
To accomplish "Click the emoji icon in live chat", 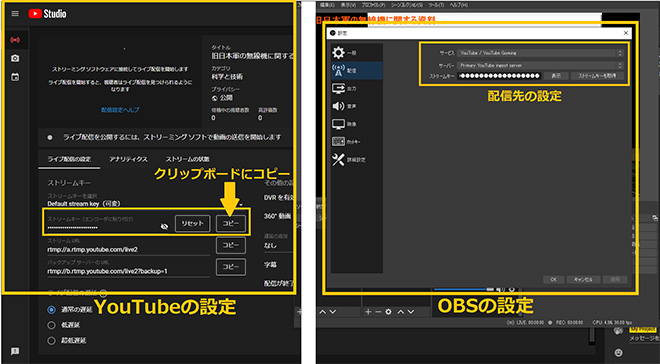I will (618, 352).
